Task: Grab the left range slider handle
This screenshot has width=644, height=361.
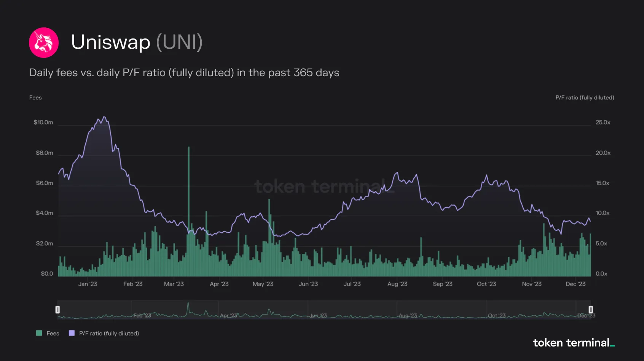Action: pyautogui.click(x=57, y=310)
